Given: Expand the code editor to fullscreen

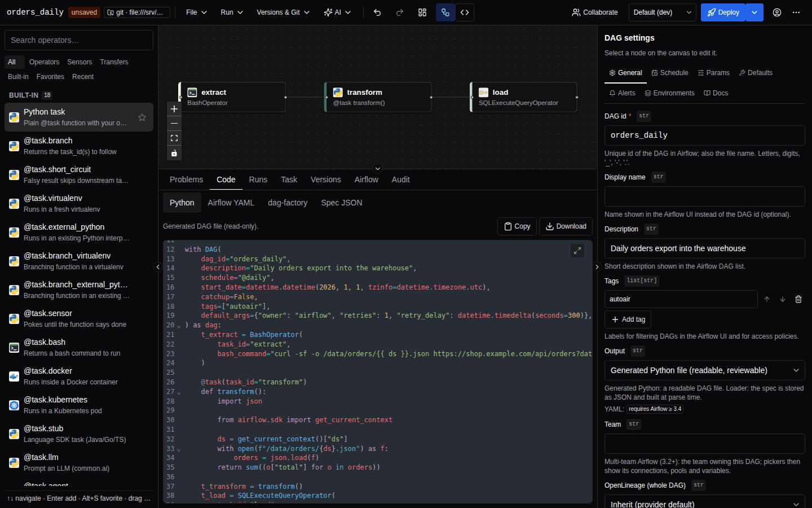Looking at the screenshot, I should click(577, 251).
